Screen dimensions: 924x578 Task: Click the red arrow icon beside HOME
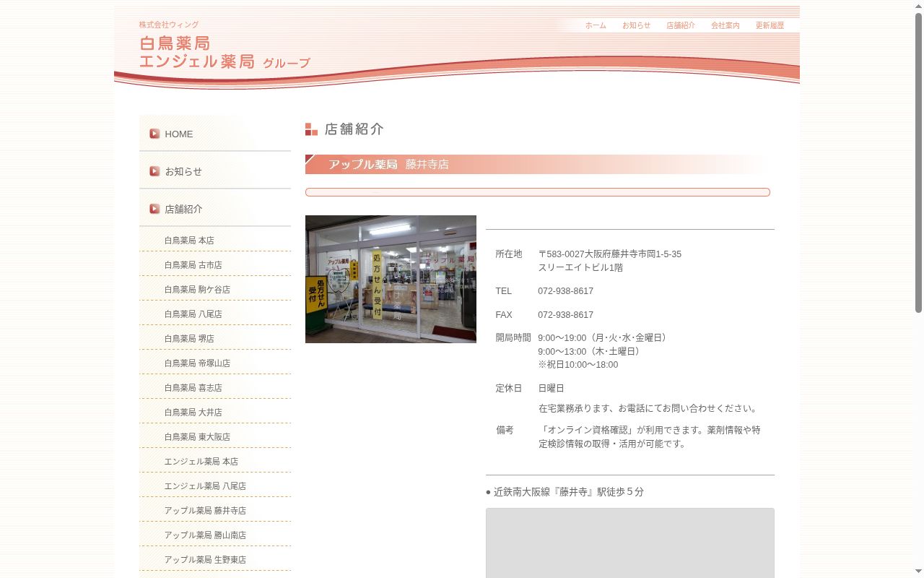tap(154, 134)
